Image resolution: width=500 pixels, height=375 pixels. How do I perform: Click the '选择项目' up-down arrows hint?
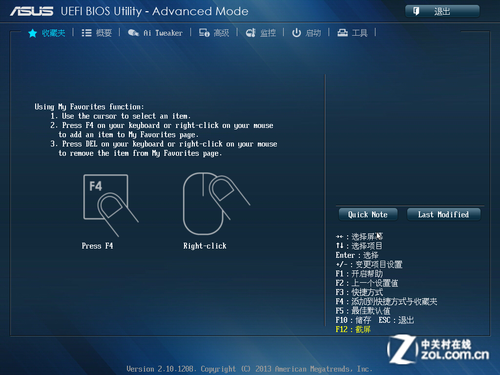(359, 246)
